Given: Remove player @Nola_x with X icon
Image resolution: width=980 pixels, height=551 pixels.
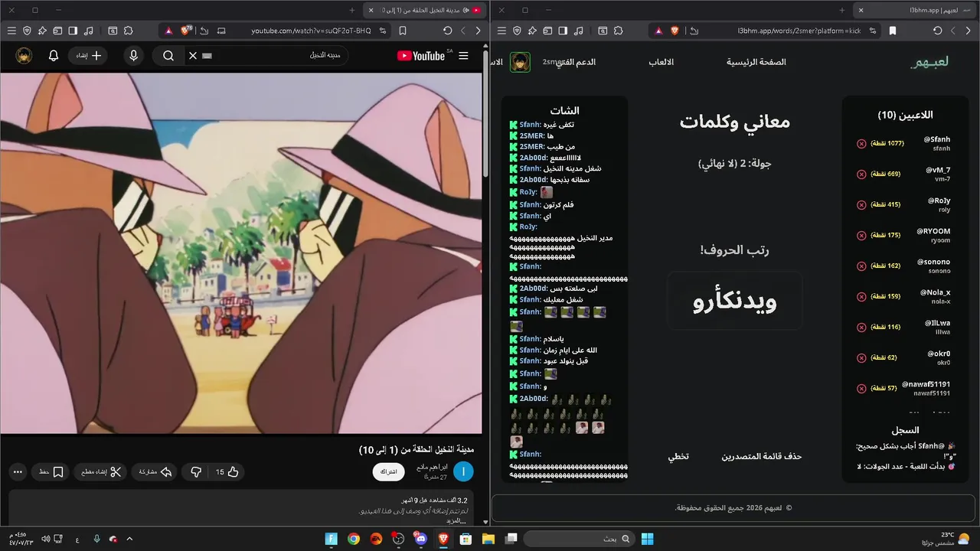Looking at the screenshot, I should tap(861, 296).
